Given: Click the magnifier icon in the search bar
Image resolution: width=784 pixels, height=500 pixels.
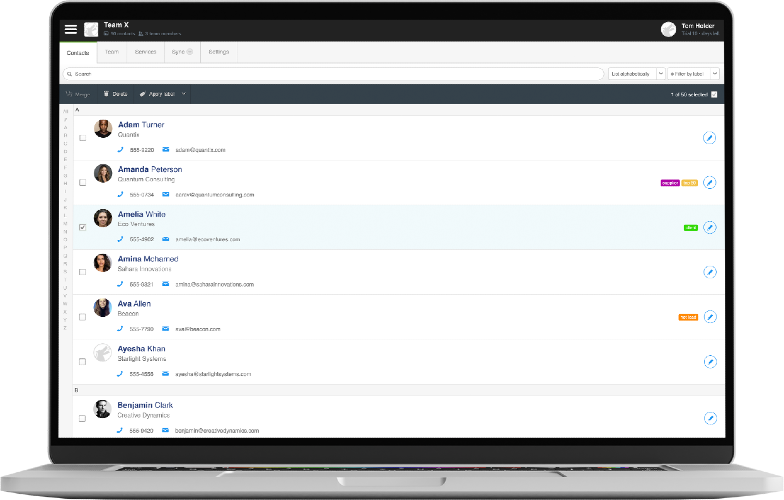Looking at the screenshot, I should coord(70,74).
